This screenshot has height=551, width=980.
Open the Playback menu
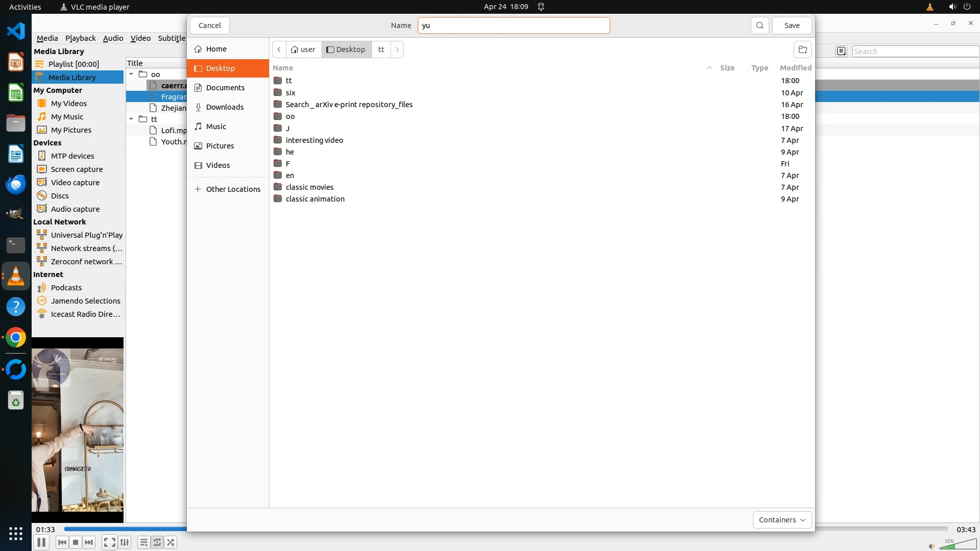pos(80,38)
